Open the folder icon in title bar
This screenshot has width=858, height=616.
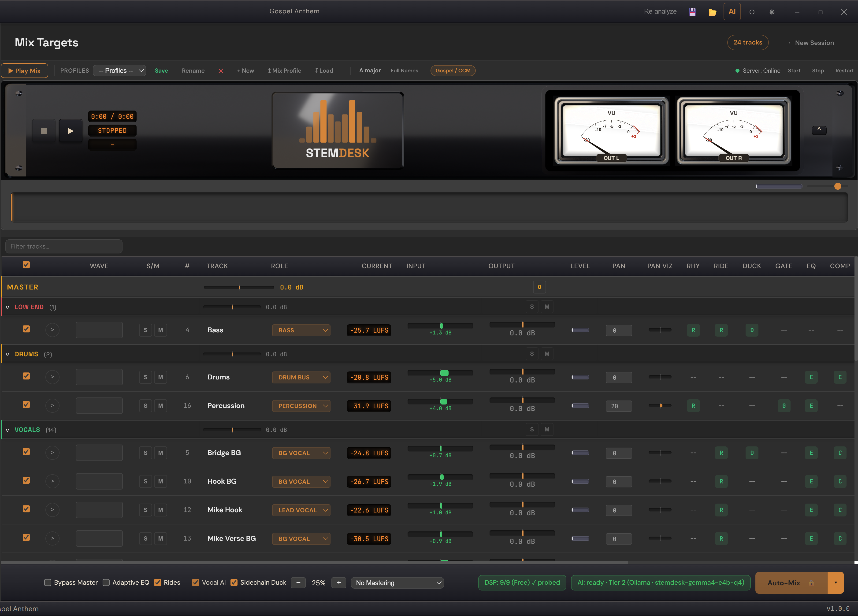click(712, 12)
